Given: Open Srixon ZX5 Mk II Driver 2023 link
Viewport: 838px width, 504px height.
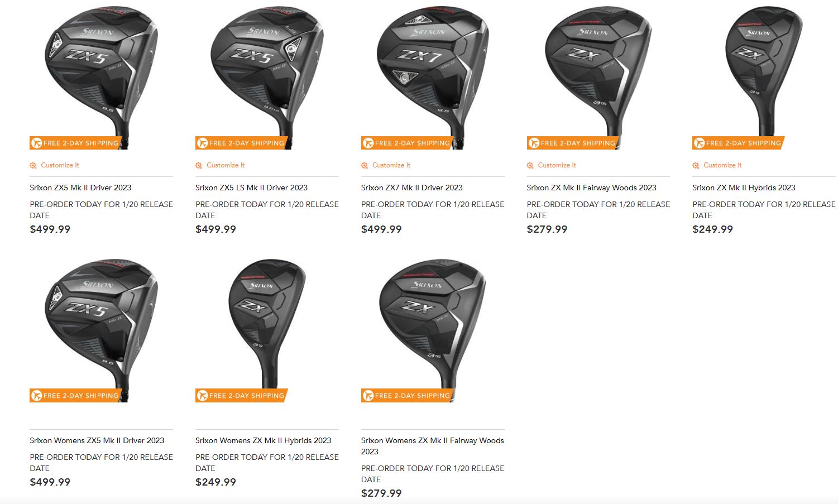Looking at the screenshot, I should [80, 188].
